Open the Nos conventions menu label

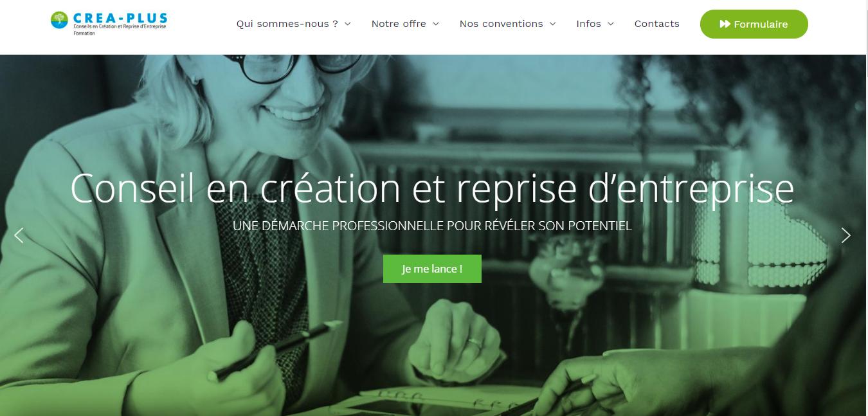tap(502, 24)
